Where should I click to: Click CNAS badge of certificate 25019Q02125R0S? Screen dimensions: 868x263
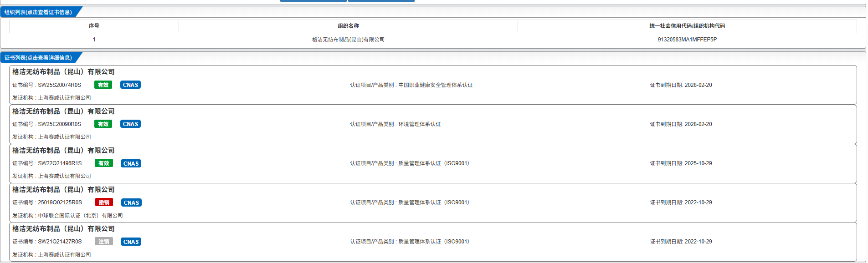tap(131, 202)
